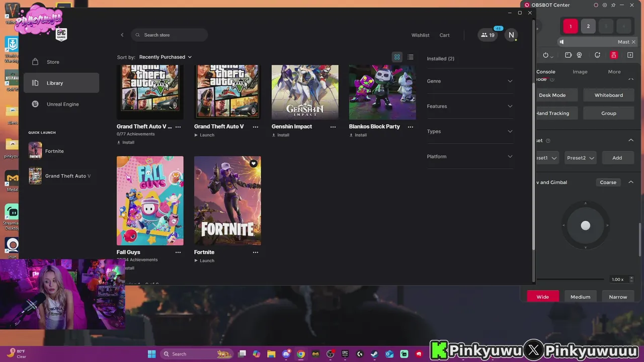The image size is (644, 362).
Task: Open Unreal Engine in the sidebar
Action: [61, 104]
